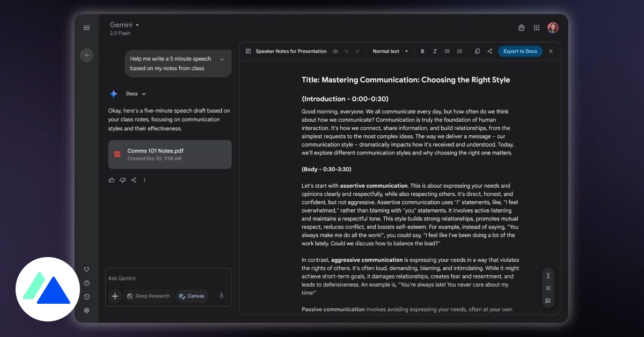Open chat history in left sidebar
Screen dimensions: 644x337
tap(86, 296)
